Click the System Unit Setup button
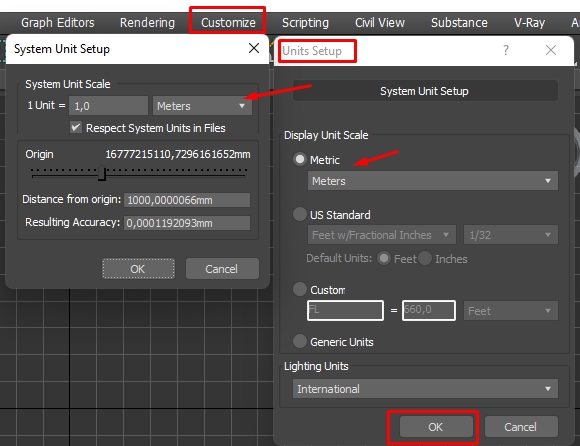 (x=425, y=91)
